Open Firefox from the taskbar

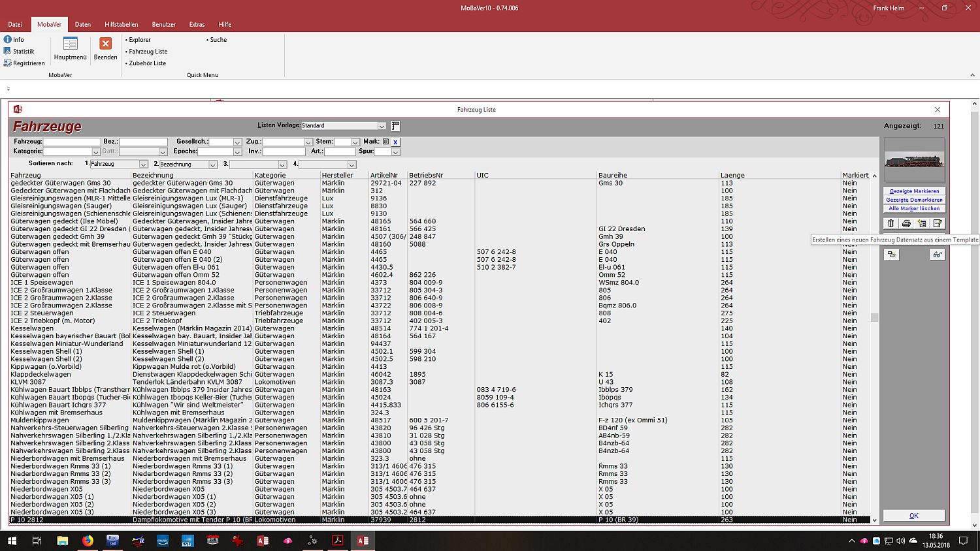[x=88, y=541]
